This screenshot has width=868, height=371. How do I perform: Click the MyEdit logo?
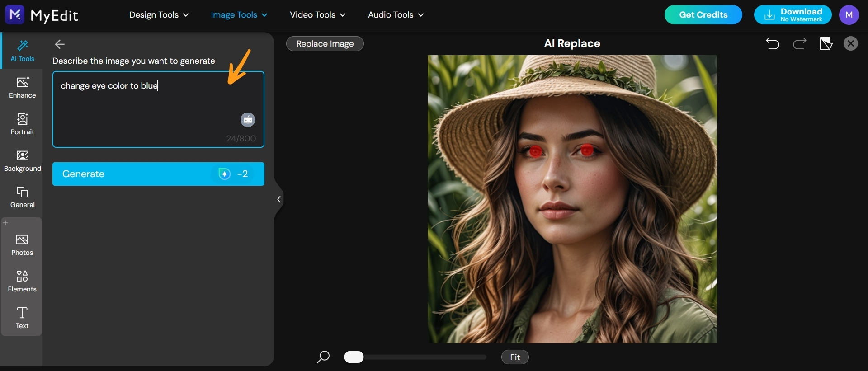click(x=42, y=15)
